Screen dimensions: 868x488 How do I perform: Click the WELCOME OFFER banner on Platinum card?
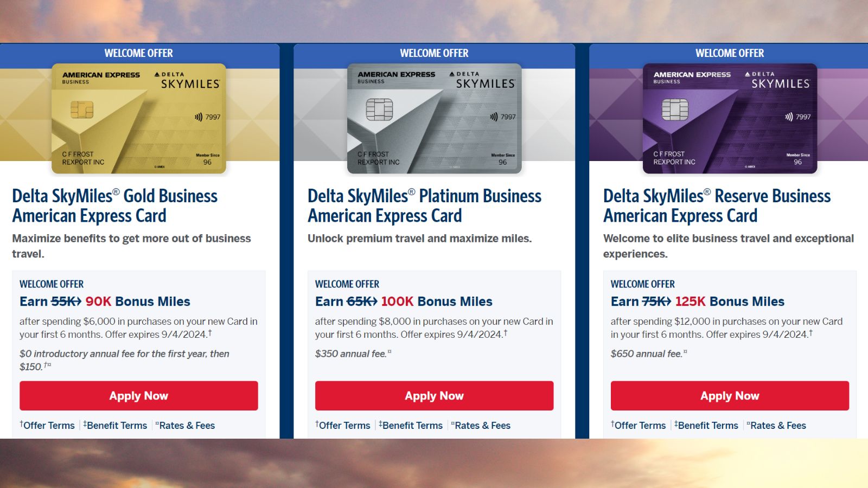pyautogui.click(x=434, y=53)
